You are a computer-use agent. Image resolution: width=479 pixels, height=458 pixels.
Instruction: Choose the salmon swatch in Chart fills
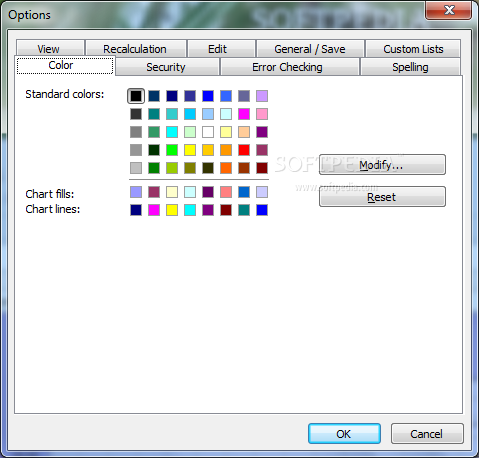(x=226, y=192)
